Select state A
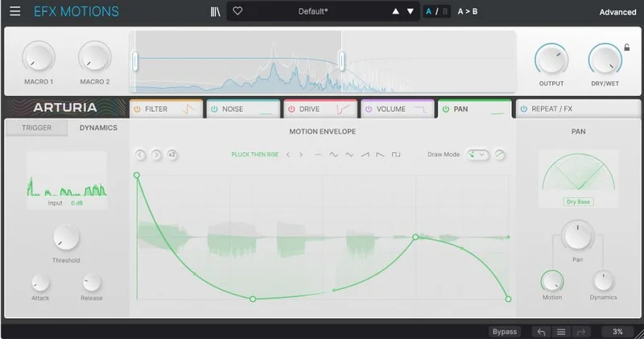The width and height of the screenshot is (644, 339). (x=428, y=11)
